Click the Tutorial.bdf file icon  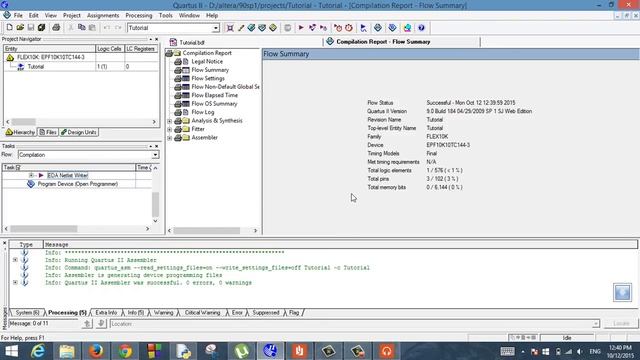173,42
